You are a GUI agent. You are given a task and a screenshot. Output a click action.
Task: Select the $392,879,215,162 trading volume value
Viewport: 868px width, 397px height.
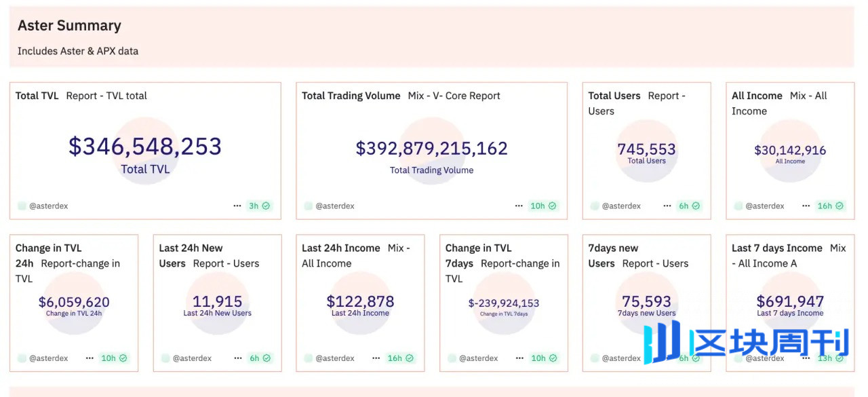point(432,148)
